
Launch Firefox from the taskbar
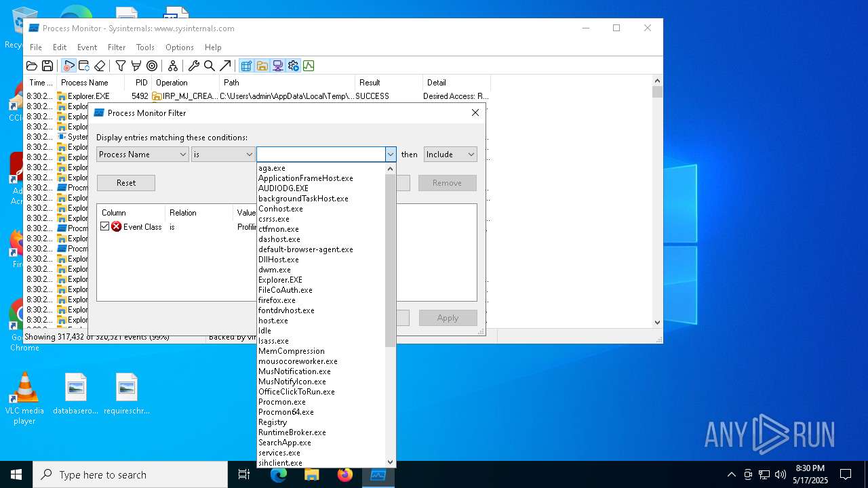pos(345,474)
